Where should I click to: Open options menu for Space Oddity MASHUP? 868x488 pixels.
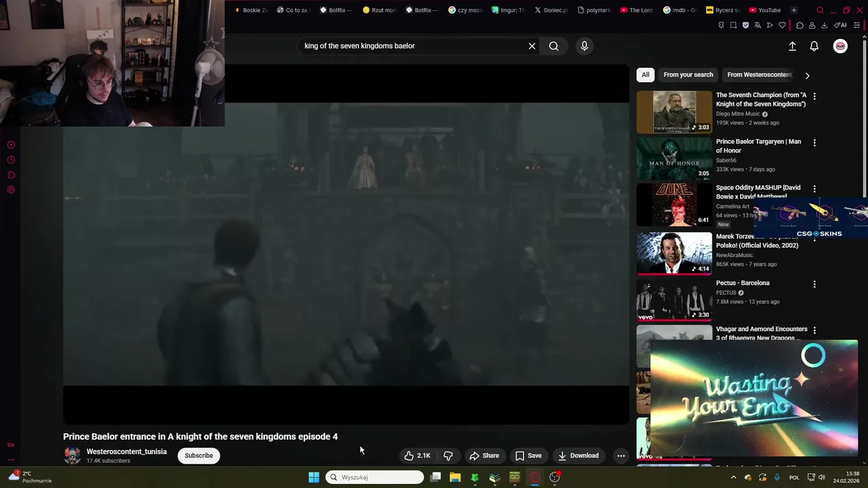click(814, 189)
